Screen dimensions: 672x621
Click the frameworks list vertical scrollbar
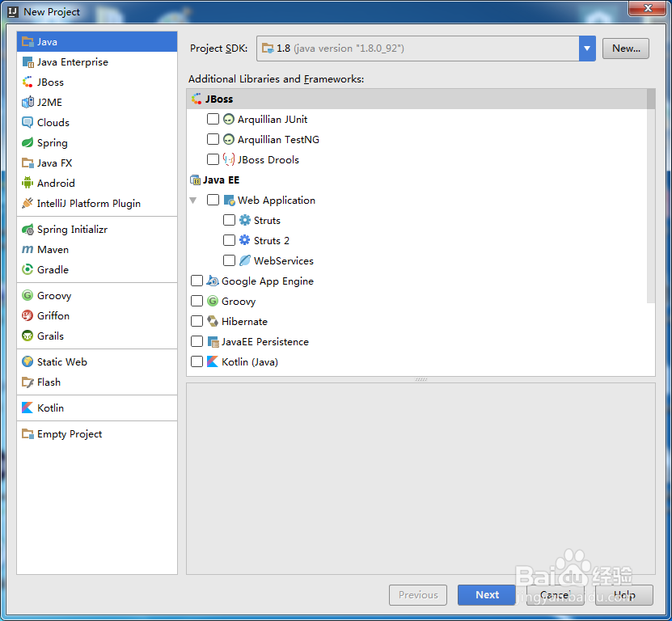tap(651, 196)
